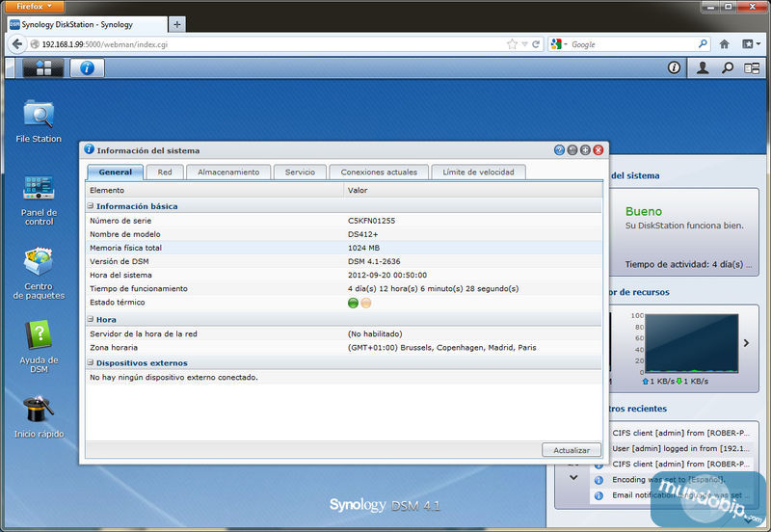Click the DSM search magnifier icon

(x=728, y=67)
